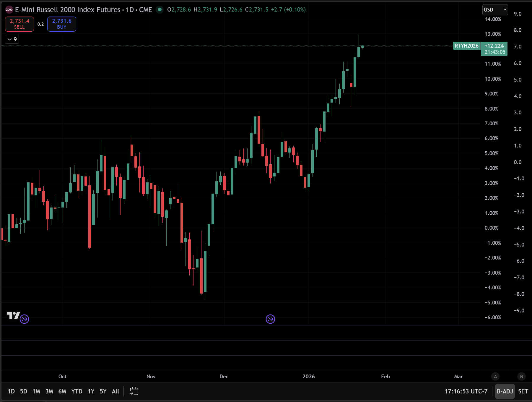Click the +12.22% countdown label on scale
The width and height of the screenshot is (532, 402).
(494, 49)
